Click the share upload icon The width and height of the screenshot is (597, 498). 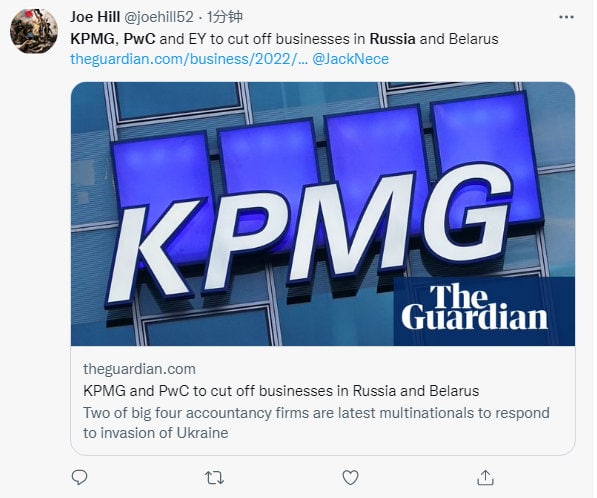485,477
